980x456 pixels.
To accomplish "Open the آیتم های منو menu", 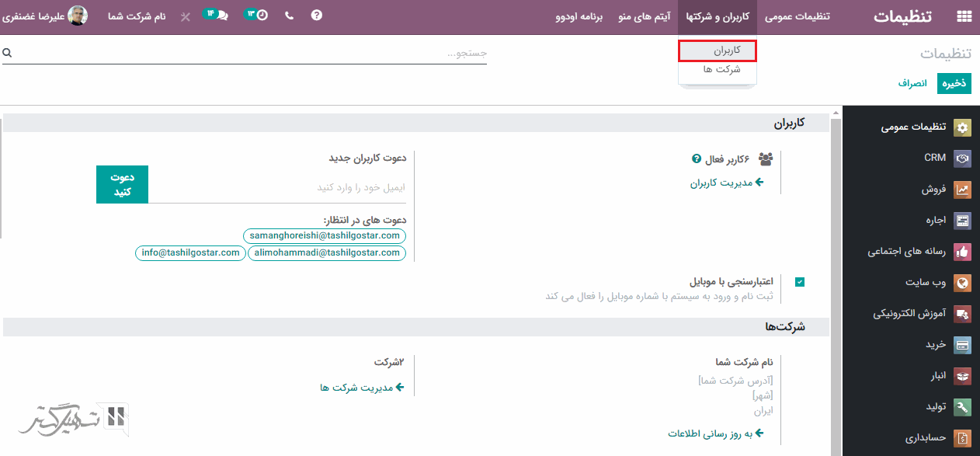I will click(645, 16).
